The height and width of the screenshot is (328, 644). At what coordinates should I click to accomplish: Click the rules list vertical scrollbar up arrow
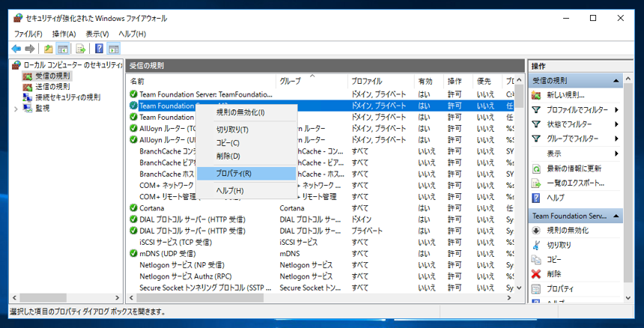pos(519,80)
